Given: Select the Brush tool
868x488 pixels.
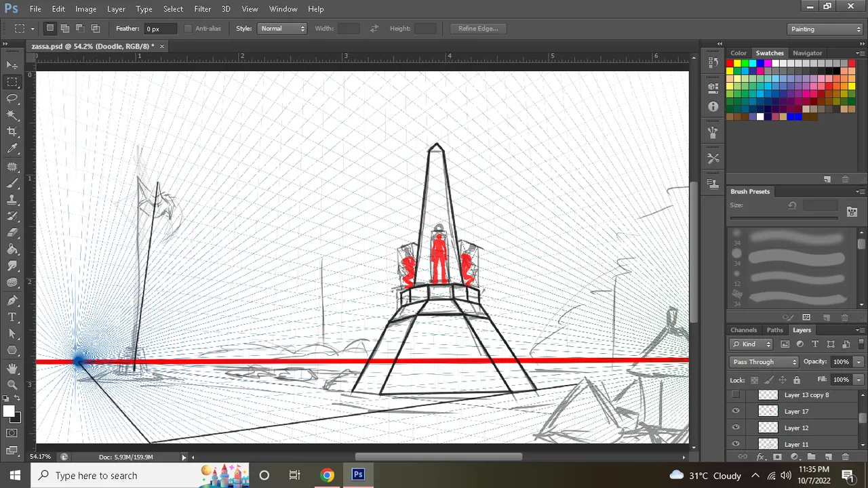Looking at the screenshot, I should coord(12,183).
